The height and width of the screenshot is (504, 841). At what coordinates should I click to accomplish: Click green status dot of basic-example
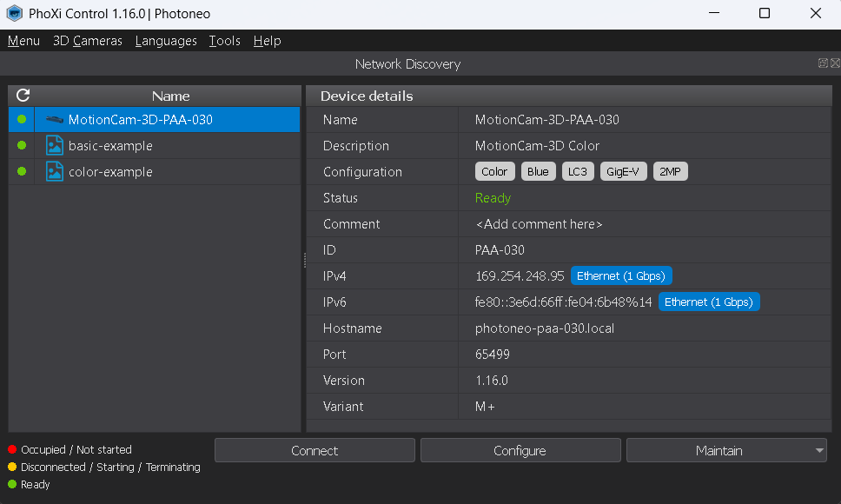22,145
